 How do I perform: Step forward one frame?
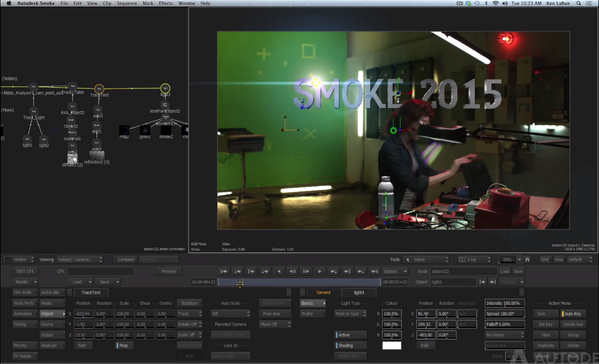306,271
